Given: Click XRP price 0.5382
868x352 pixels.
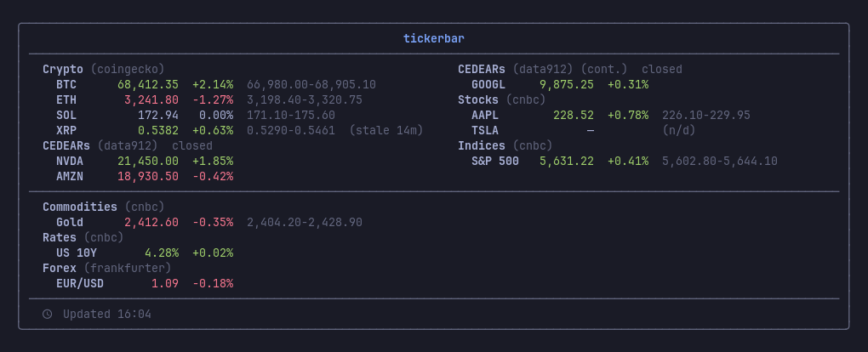Looking at the screenshot, I should (158, 131).
